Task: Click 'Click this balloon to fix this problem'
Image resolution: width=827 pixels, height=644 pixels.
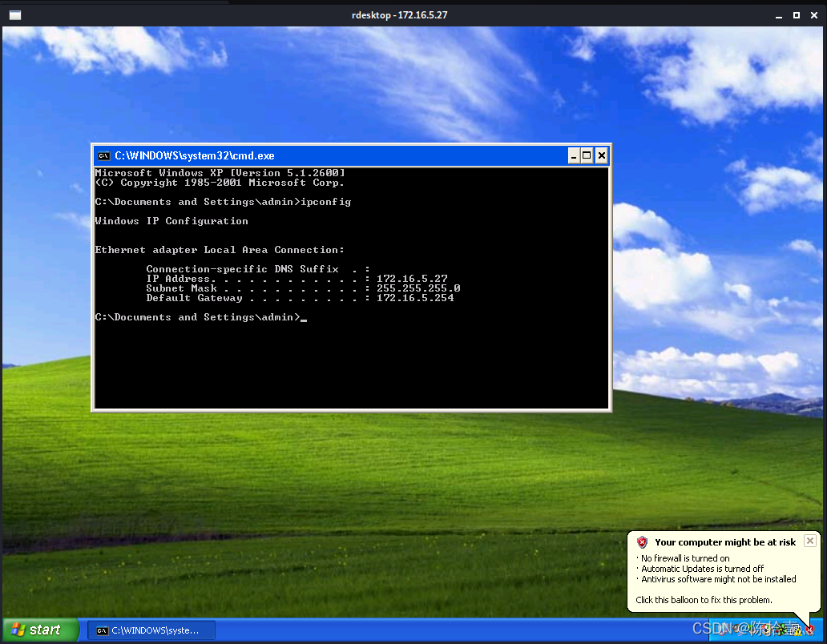Action: click(x=704, y=600)
